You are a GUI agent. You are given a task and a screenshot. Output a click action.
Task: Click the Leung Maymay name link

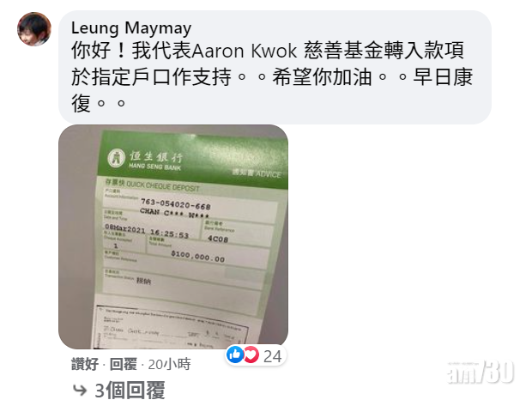pyautogui.click(x=131, y=28)
